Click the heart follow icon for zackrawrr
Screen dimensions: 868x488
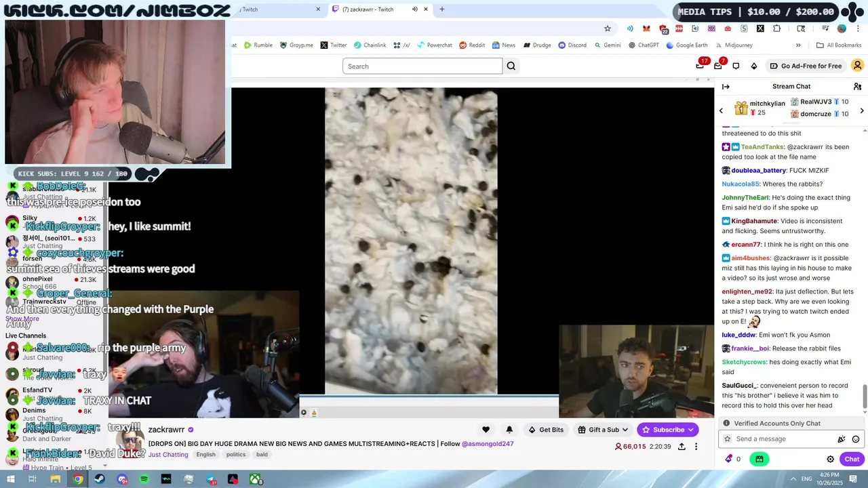click(486, 430)
